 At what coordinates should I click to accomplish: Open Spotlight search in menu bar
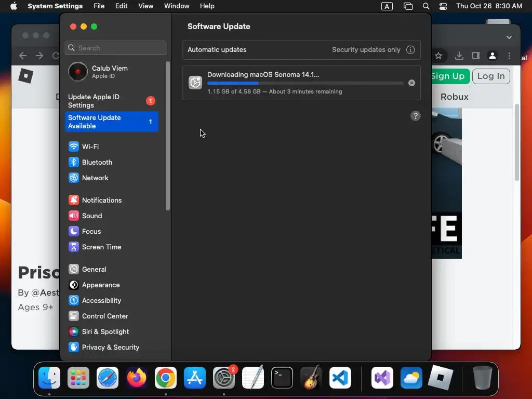426,6
